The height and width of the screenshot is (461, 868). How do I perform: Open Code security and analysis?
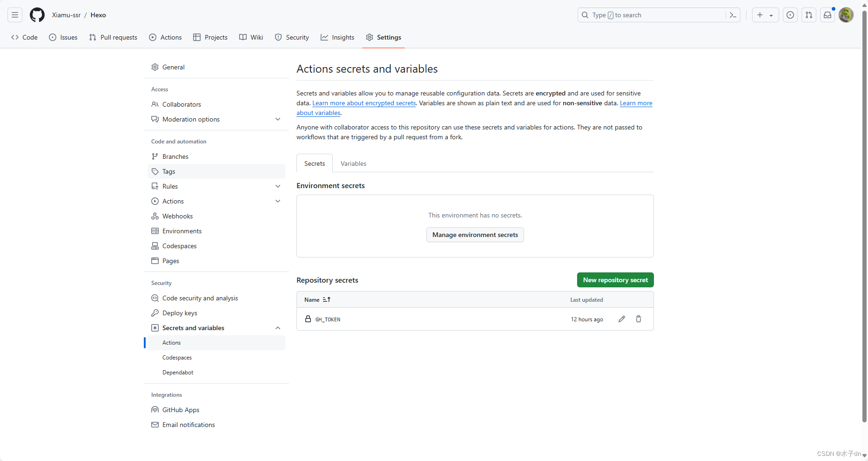[216, 298]
